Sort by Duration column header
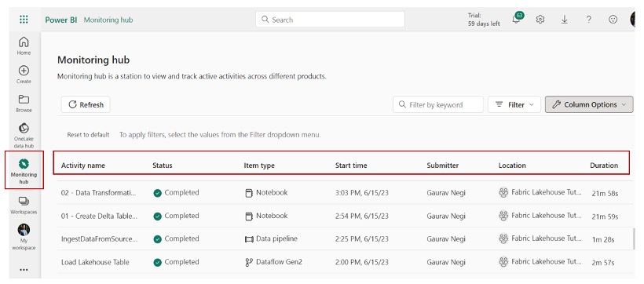 pos(604,166)
